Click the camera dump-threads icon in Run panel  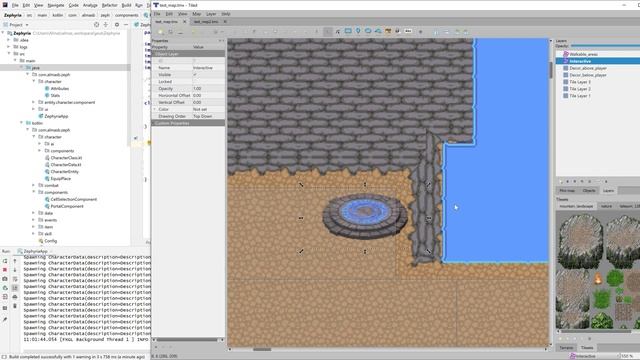coord(5,279)
